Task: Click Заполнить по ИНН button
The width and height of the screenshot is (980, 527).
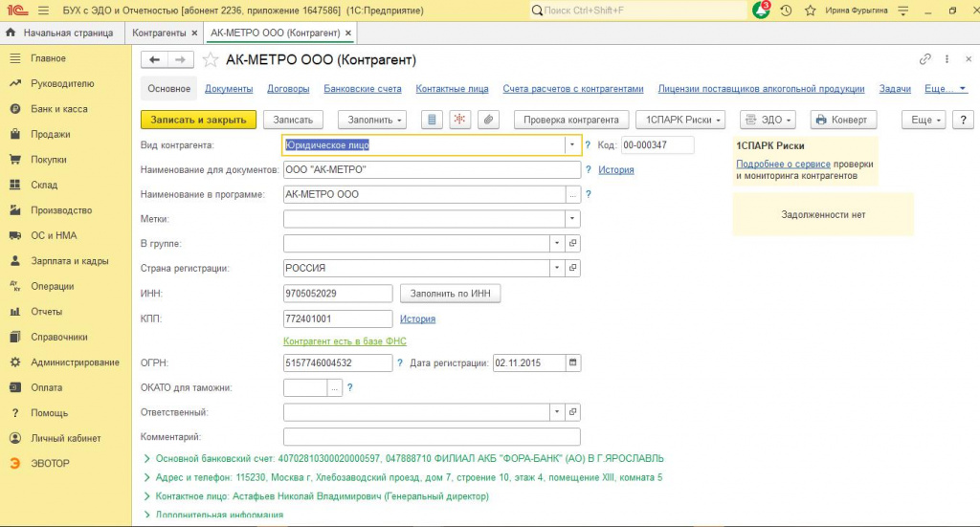Action: coord(451,294)
